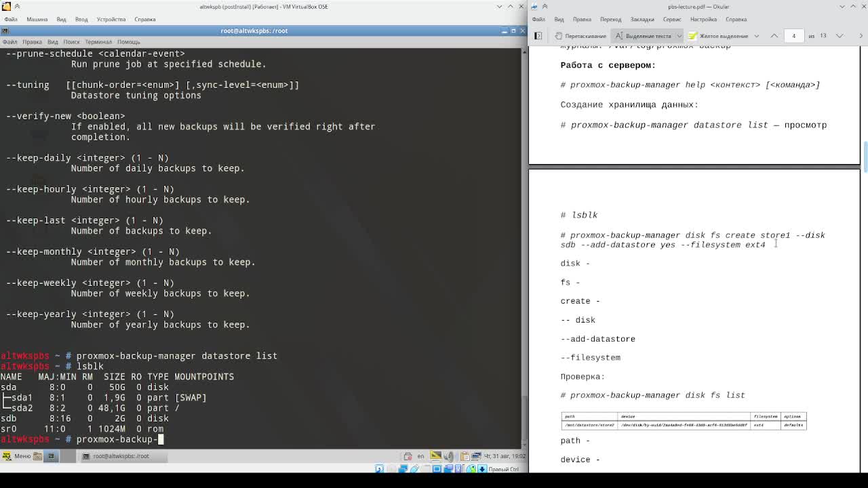Viewport: 868px width, 488px height.
Task: Activate Выделение текста selection tool
Action: pyautogui.click(x=643, y=35)
